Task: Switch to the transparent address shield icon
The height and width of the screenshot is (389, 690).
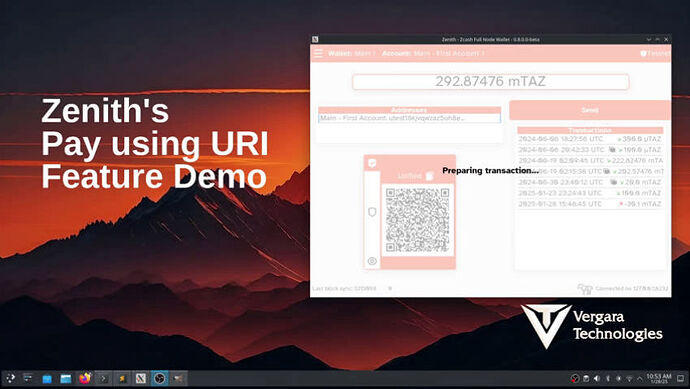Action: [372, 213]
